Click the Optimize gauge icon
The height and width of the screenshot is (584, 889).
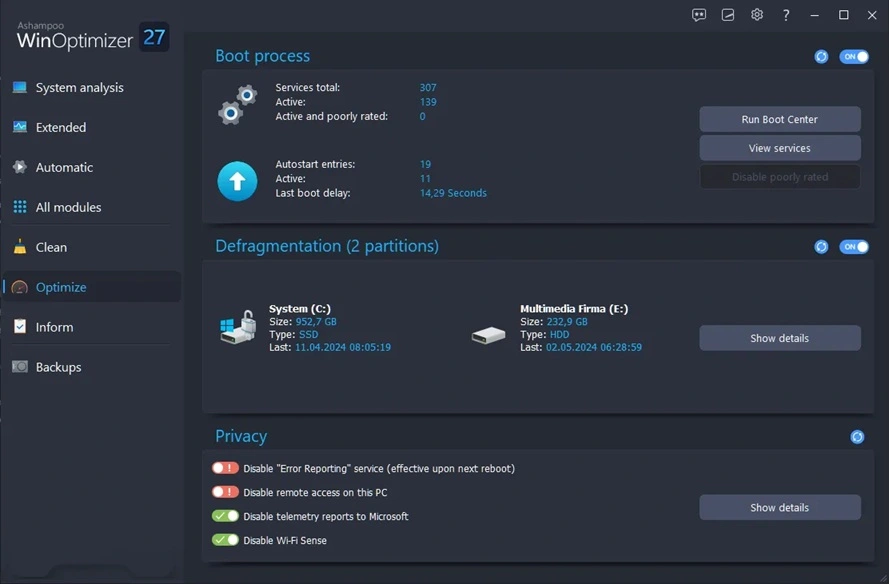(20, 287)
